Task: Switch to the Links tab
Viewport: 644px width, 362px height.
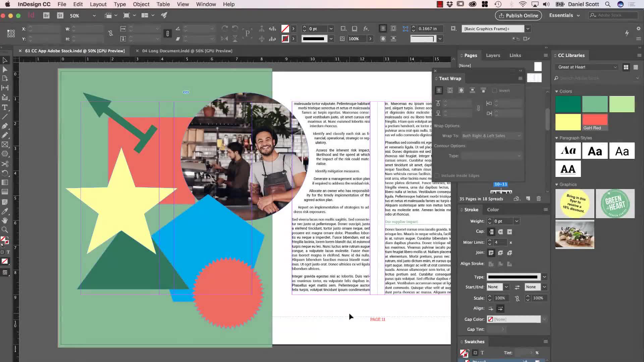Action: 515,56
